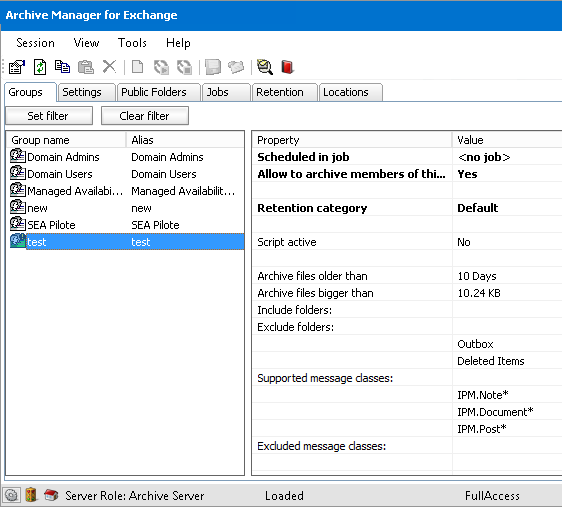The height and width of the screenshot is (507, 562).
Task: Click the Copy icon in the toolbar
Action: tap(62, 67)
